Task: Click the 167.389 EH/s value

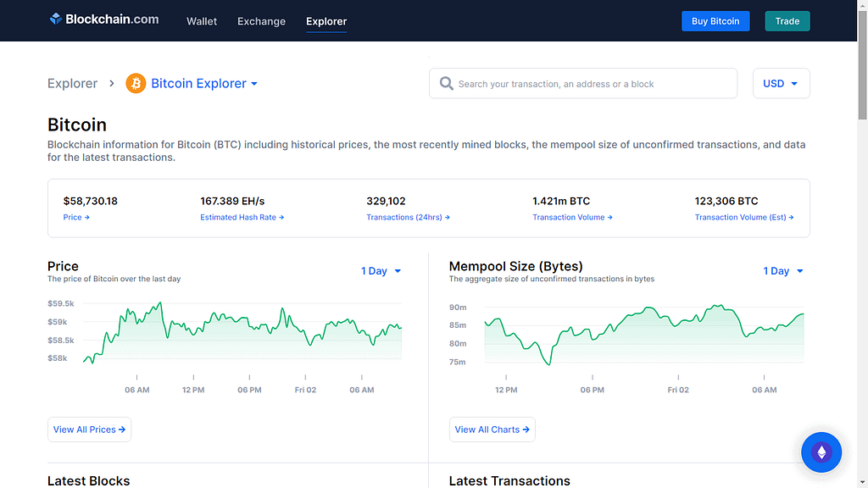Action: [x=232, y=201]
